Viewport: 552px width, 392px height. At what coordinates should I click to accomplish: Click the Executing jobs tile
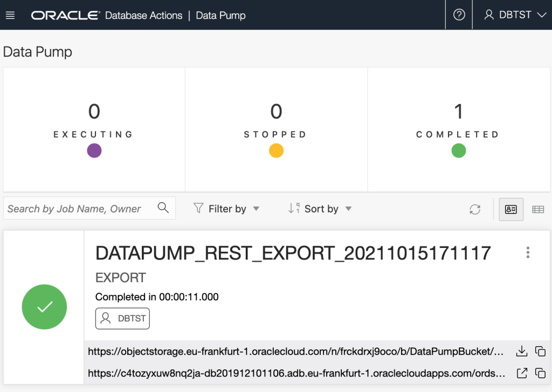point(94,129)
